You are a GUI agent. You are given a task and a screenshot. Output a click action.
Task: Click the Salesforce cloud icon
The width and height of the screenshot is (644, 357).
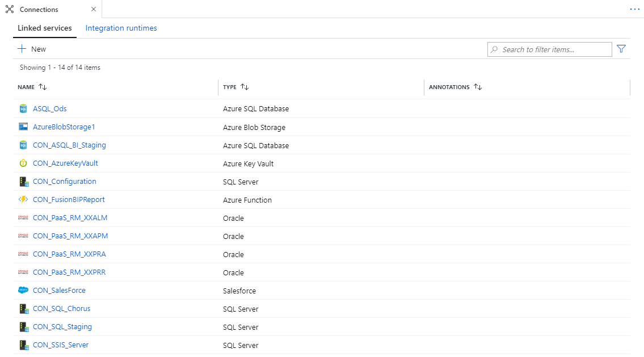coord(23,291)
